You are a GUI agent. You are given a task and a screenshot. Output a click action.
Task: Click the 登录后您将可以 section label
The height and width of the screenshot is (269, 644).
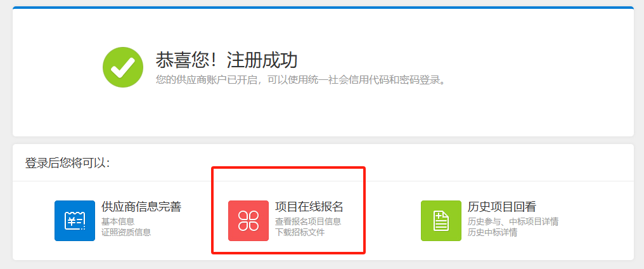pos(67,163)
